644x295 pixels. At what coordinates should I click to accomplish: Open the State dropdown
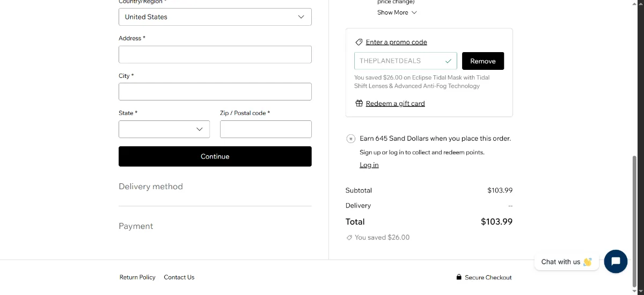[x=164, y=129]
